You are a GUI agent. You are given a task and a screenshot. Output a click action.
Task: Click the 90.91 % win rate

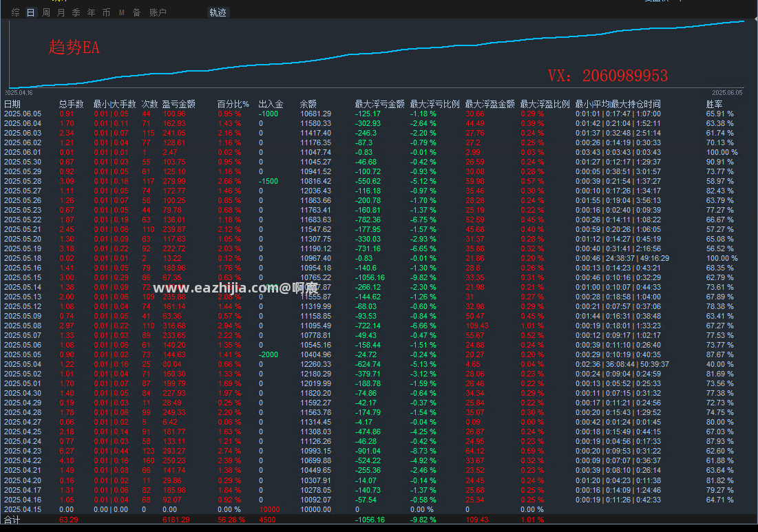(720, 162)
